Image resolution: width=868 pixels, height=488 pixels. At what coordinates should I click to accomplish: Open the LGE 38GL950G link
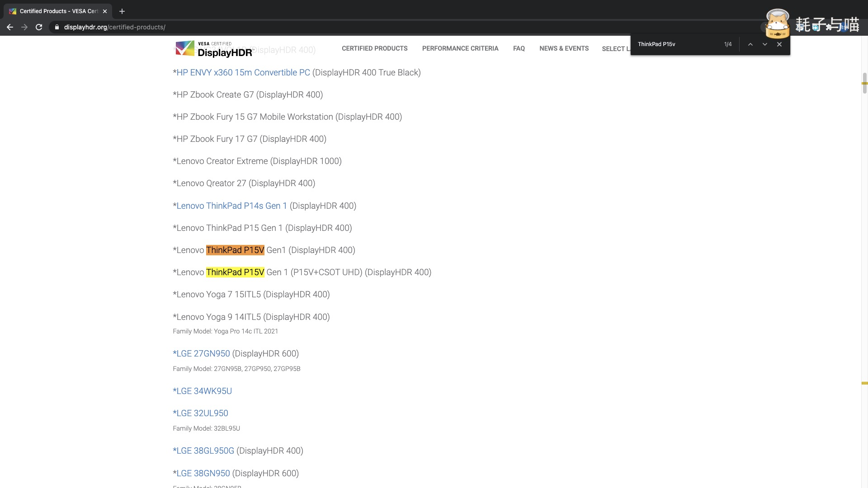203,451
